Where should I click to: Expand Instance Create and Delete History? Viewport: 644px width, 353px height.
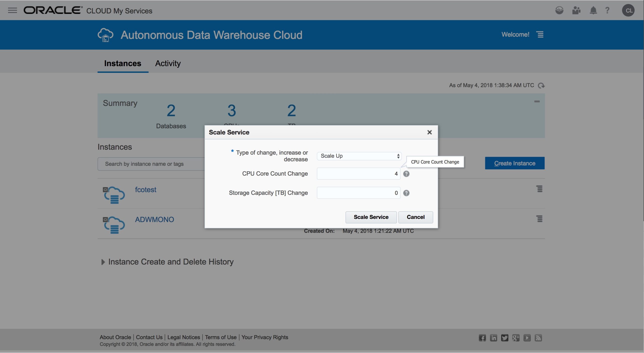click(103, 262)
